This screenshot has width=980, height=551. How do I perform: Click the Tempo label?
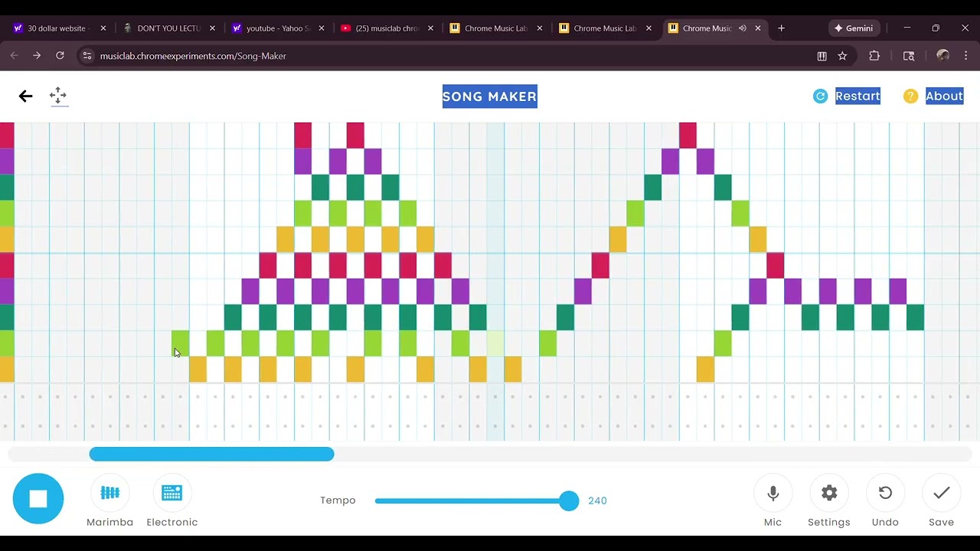[x=338, y=500]
